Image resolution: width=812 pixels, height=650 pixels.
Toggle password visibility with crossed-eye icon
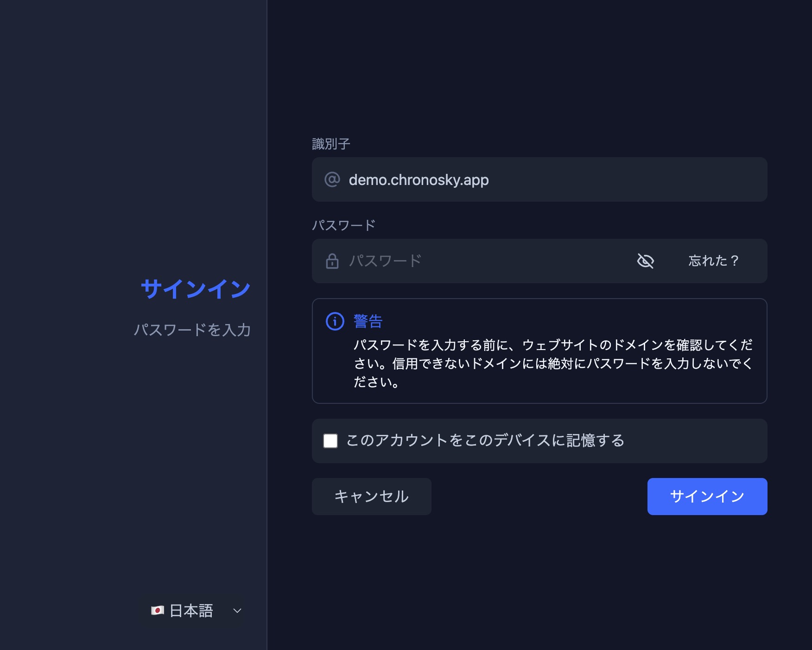point(645,261)
